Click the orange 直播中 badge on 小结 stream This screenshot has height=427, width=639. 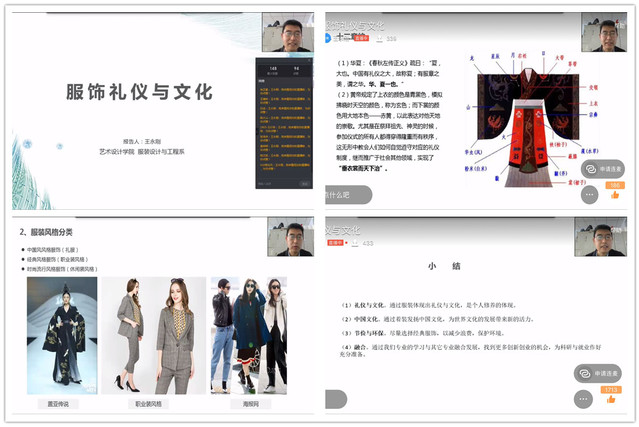(333, 242)
